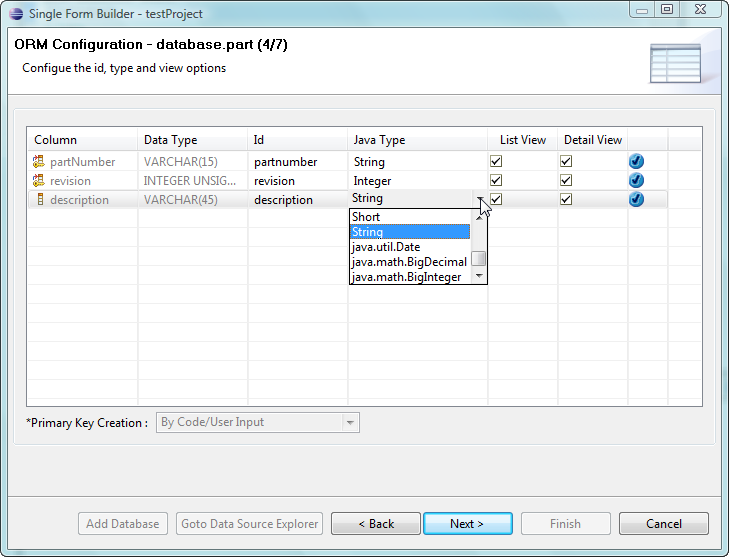Cancel the Single Form Builder wizard

click(663, 524)
